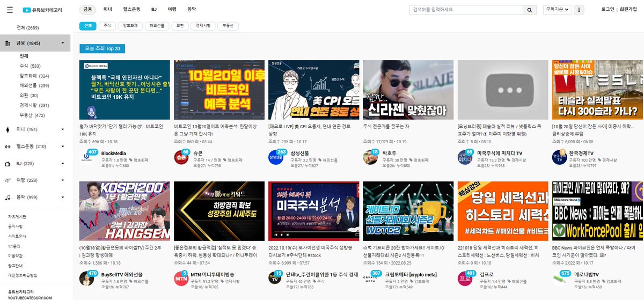Open the 미국주식 분석 video thumbnail
644x300 pixels.
click(x=313, y=211)
